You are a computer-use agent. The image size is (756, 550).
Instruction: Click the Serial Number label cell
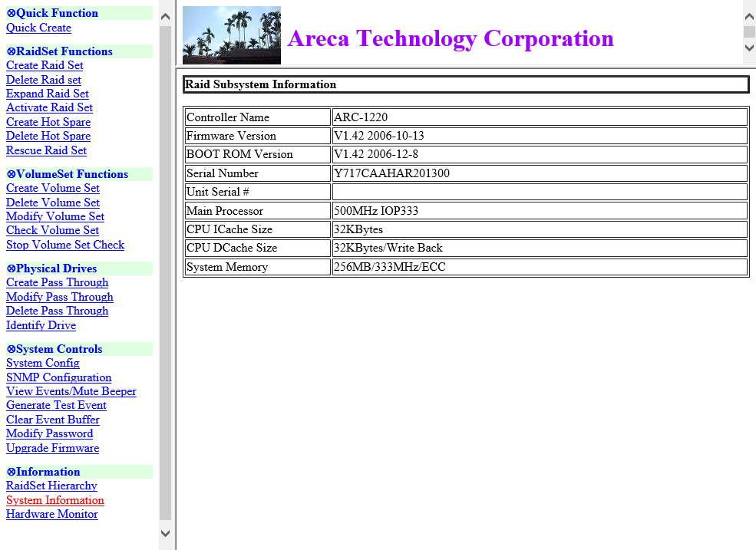click(257, 173)
